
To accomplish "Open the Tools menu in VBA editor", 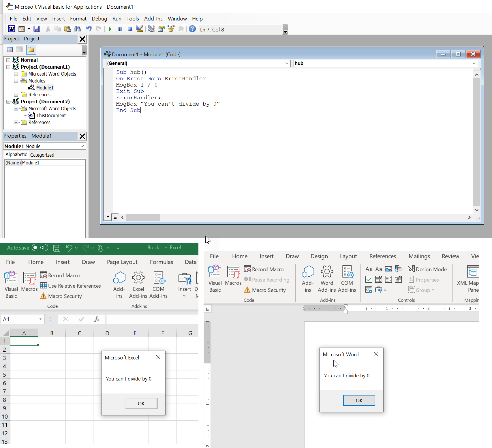I will [133, 18].
